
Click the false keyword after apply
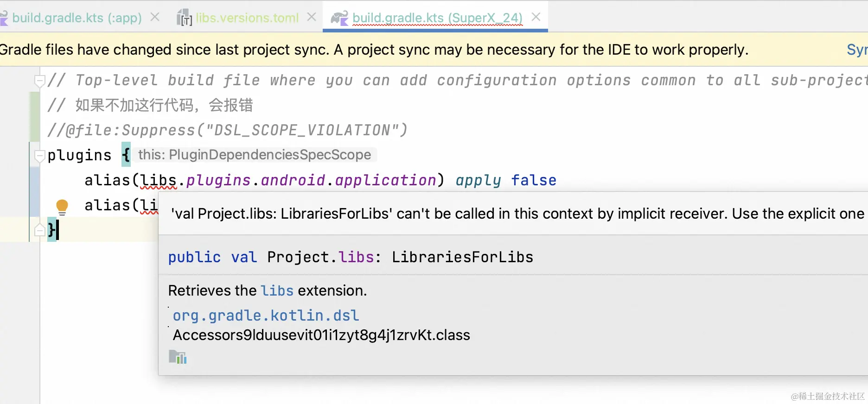534,180
